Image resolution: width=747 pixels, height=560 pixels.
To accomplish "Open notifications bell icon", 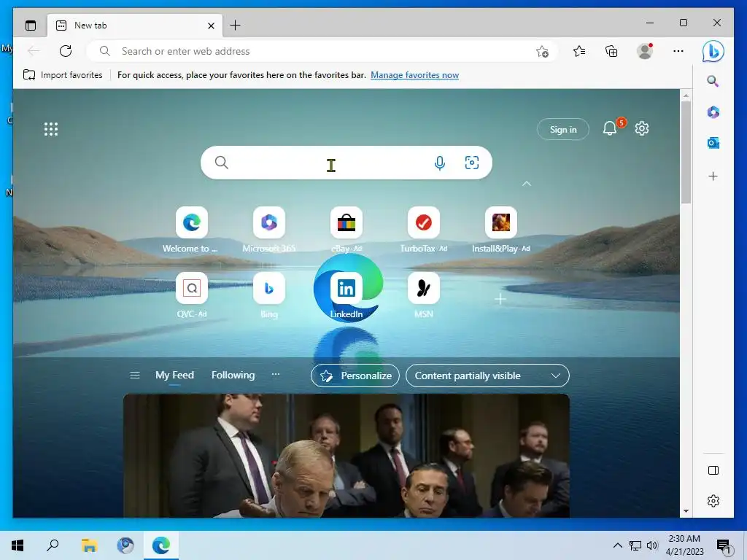I will click(x=611, y=128).
